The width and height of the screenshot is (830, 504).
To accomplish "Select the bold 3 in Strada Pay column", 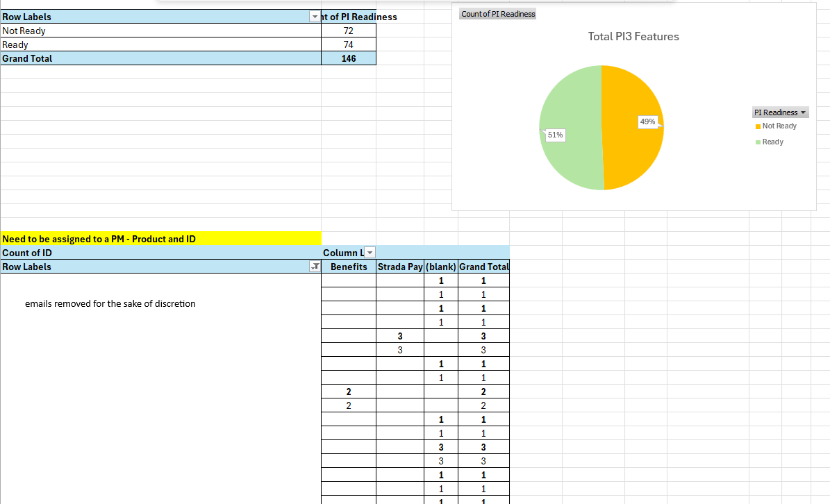I will click(x=400, y=336).
